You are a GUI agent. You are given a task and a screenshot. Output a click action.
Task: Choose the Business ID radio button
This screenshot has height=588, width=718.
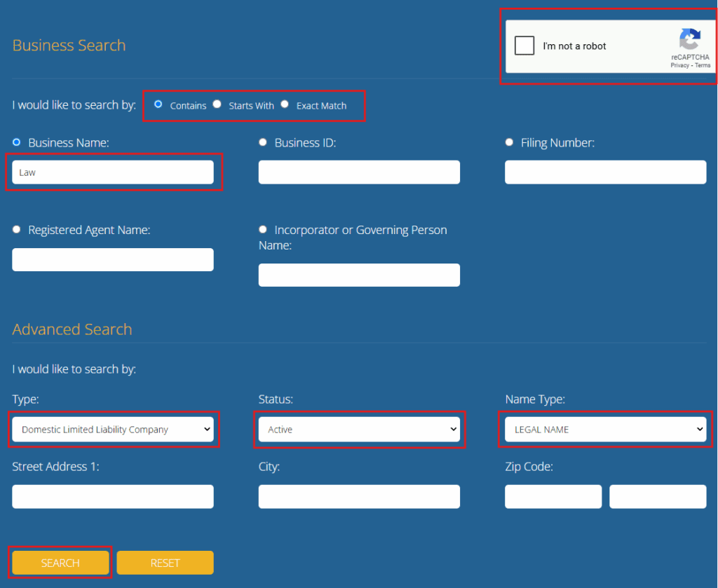point(263,142)
